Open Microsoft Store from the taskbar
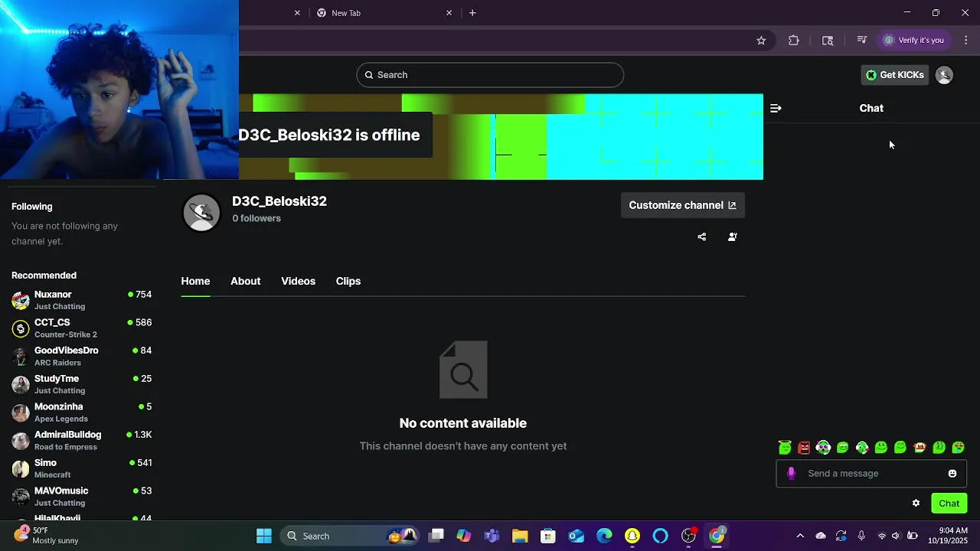Screen dimensions: 980x551 coord(547,536)
